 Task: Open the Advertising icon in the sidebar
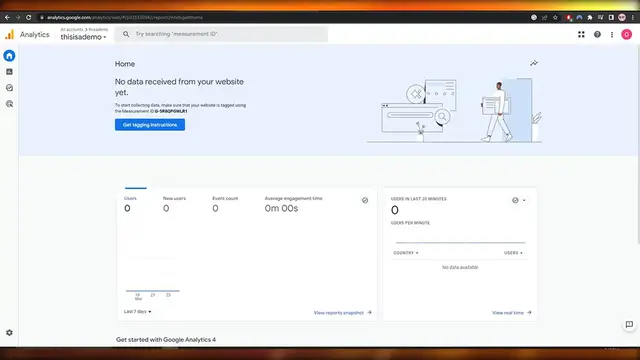[9, 104]
